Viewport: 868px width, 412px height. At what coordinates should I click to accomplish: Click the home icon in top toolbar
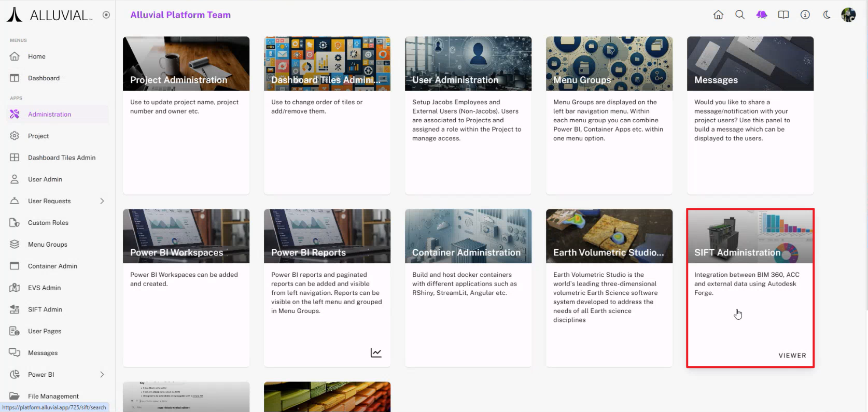pos(718,15)
